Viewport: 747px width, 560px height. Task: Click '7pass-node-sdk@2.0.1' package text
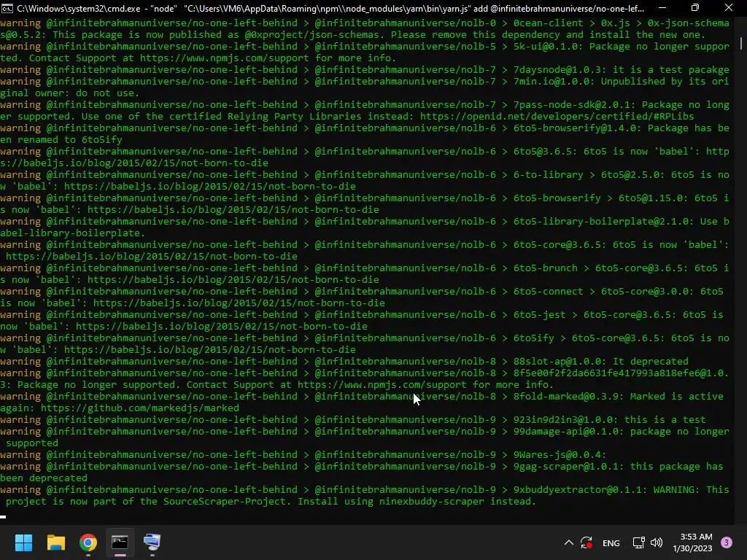point(575,105)
